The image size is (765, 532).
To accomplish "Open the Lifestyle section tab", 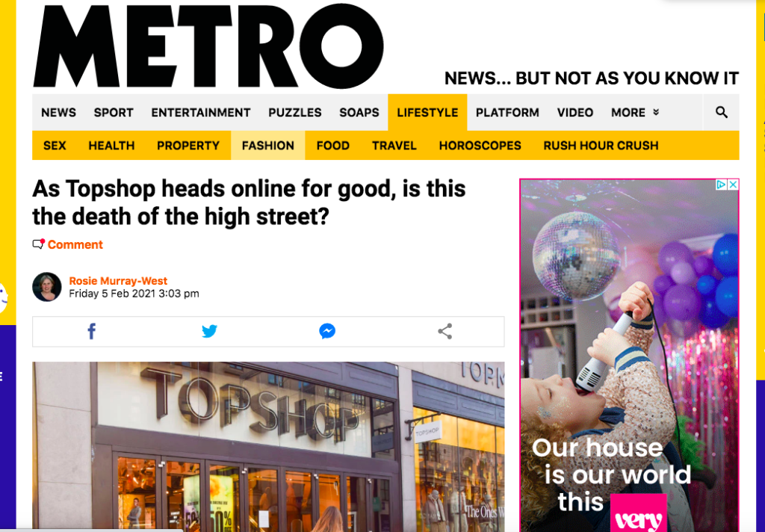I will click(x=427, y=112).
